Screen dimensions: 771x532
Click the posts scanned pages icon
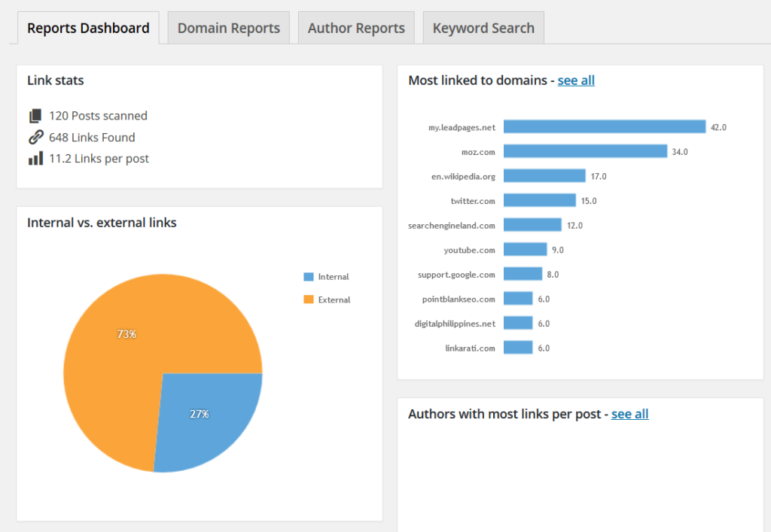[x=35, y=116]
